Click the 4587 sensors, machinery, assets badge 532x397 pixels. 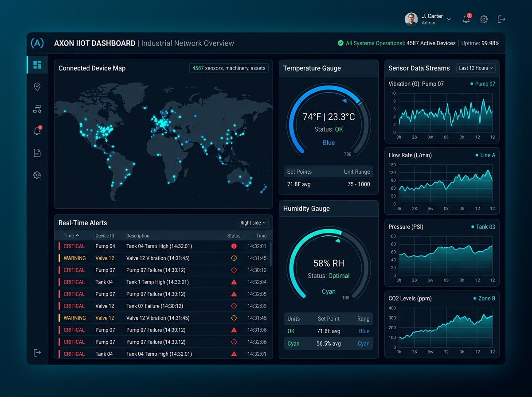229,68
